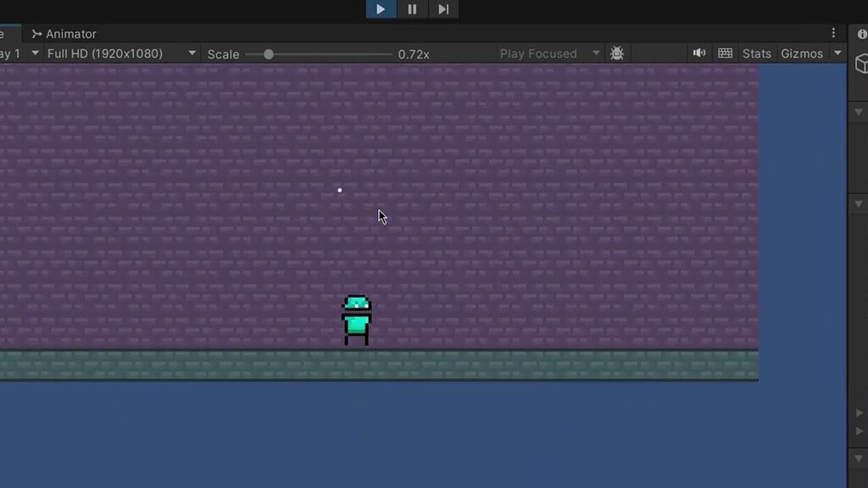Toggle the on-screen keyboard shortcuts icon
The image size is (868, 488).
tap(725, 53)
